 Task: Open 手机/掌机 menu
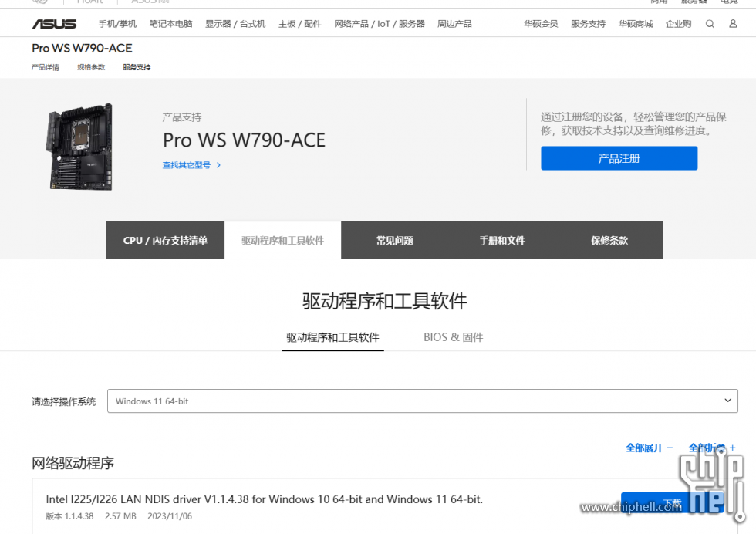coord(117,24)
